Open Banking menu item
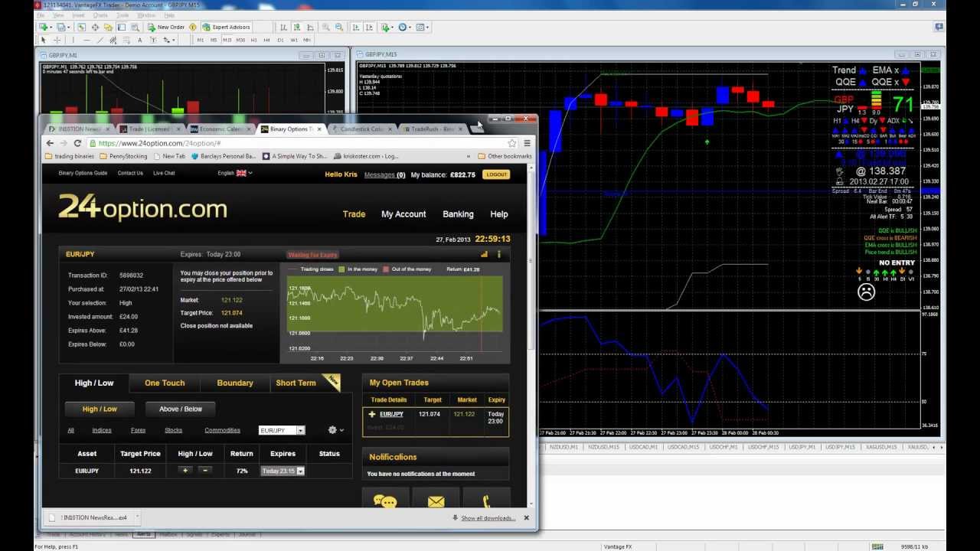 pyautogui.click(x=458, y=214)
